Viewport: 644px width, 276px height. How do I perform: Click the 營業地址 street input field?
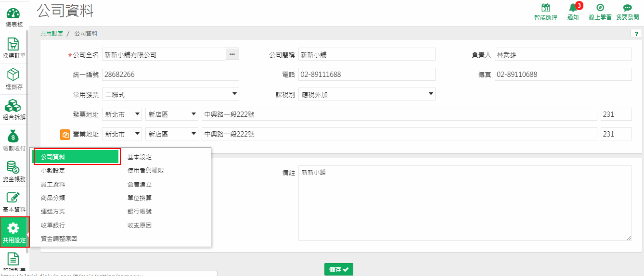click(399, 134)
